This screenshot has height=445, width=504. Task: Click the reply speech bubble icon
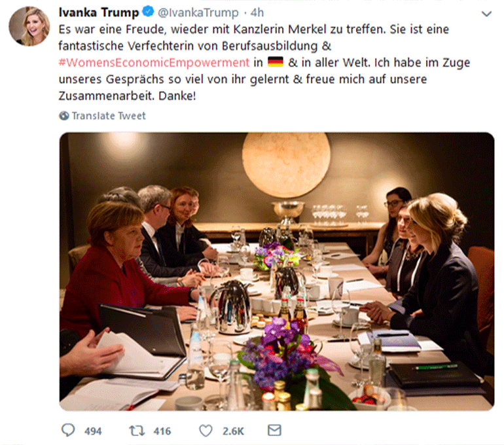(x=68, y=430)
